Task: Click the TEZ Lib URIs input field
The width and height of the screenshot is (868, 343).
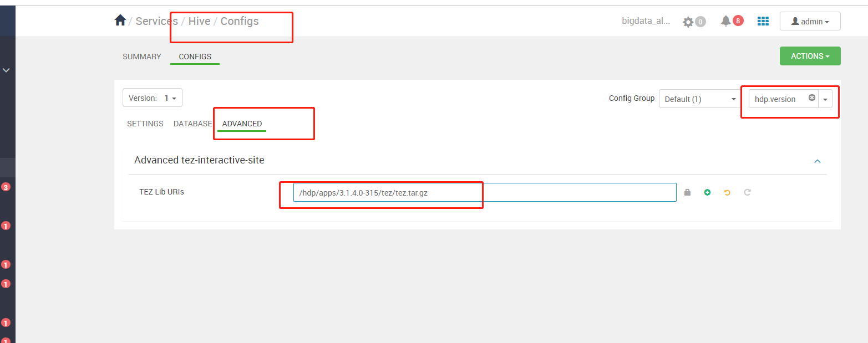Action: (485, 192)
